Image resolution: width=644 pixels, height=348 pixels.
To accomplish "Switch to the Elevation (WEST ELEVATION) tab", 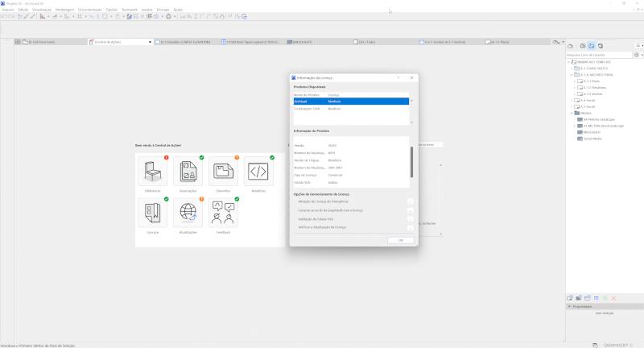I will point(181,41).
